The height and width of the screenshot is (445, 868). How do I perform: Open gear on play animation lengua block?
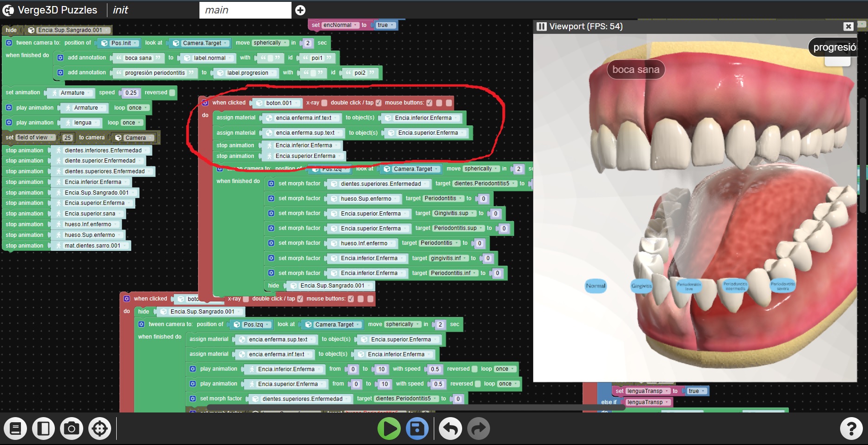click(9, 123)
